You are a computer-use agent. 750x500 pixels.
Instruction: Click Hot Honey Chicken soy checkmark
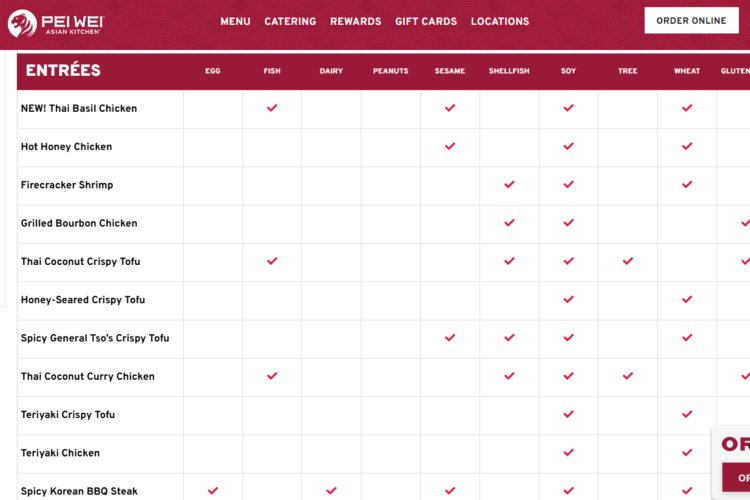pos(569,146)
